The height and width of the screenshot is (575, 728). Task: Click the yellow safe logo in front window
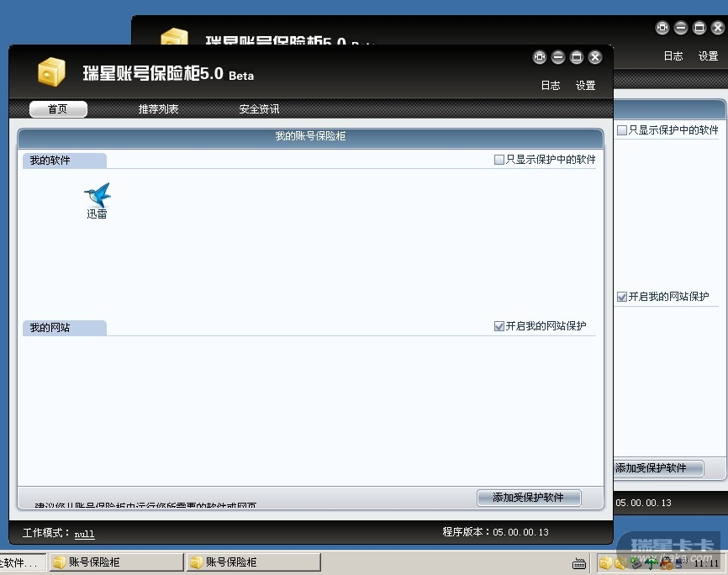[51, 72]
